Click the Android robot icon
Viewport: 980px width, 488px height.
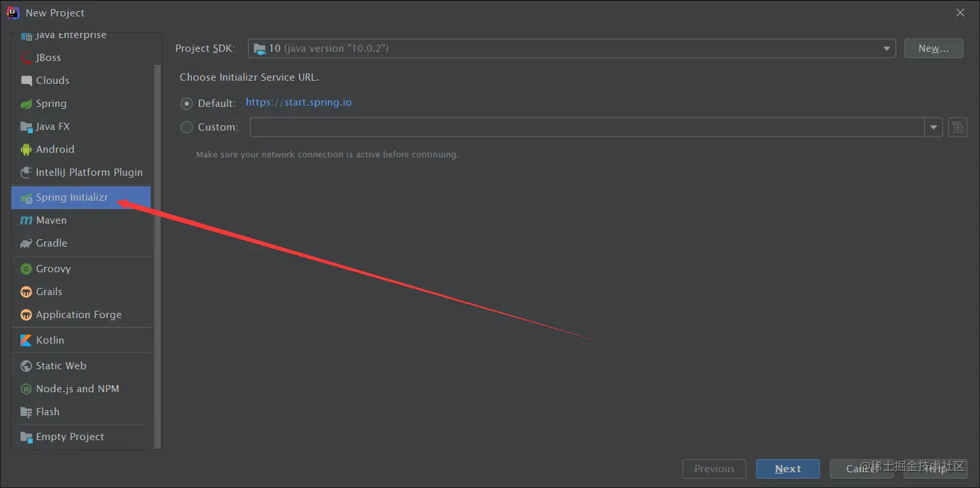pos(26,150)
